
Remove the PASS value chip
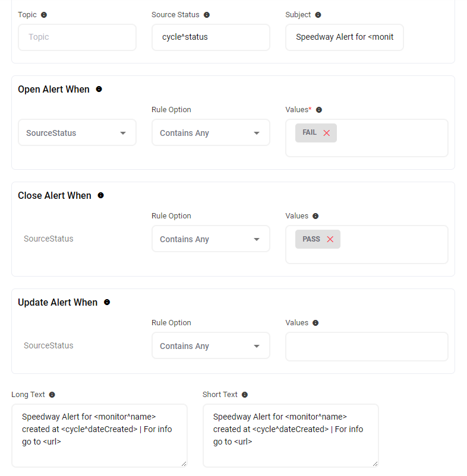click(x=330, y=239)
